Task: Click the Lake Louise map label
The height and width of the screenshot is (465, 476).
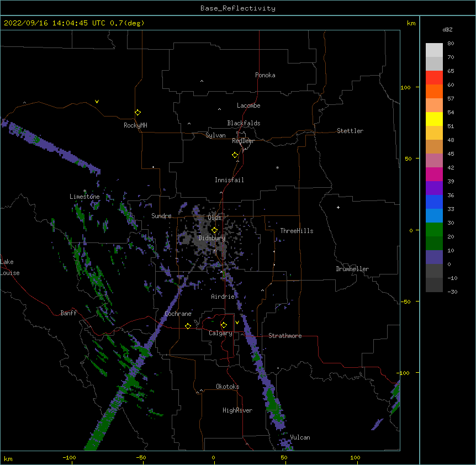Action: pos(9,267)
